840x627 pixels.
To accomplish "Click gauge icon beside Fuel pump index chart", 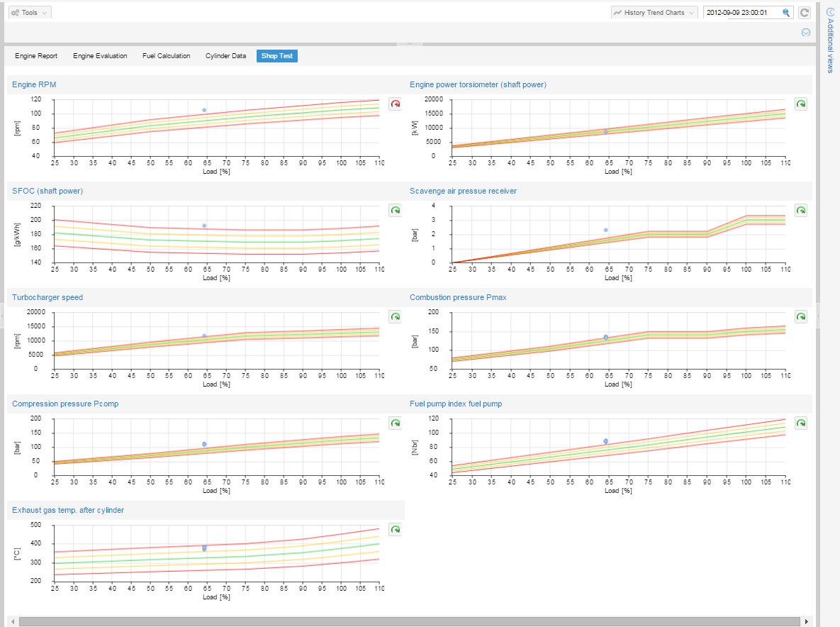I will pyautogui.click(x=801, y=423).
